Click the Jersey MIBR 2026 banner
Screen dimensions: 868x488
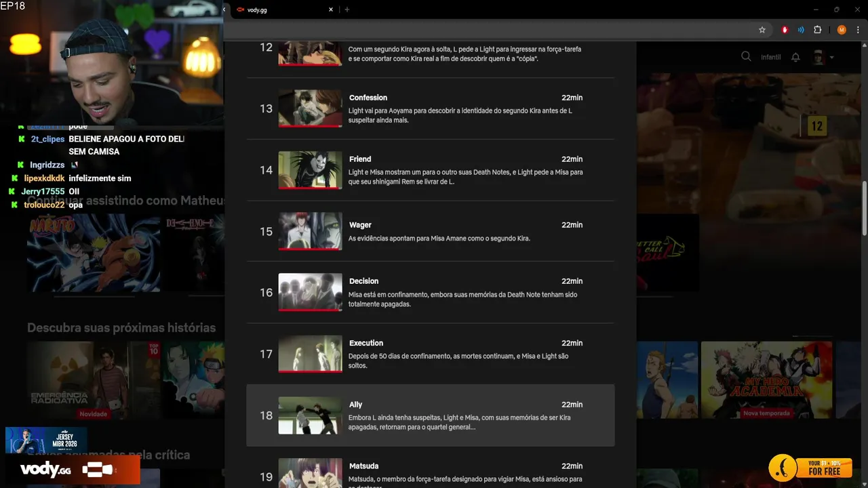[x=46, y=441]
